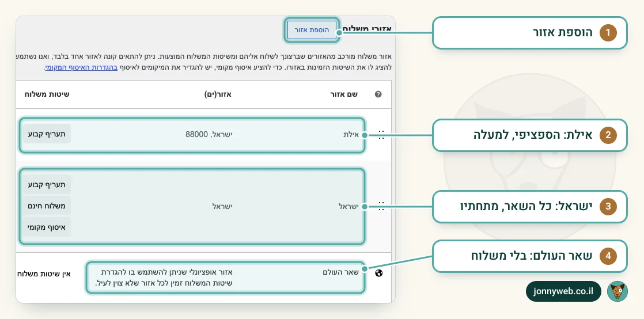Click the תעריף קבוע button in the אילת row

click(x=47, y=134)
